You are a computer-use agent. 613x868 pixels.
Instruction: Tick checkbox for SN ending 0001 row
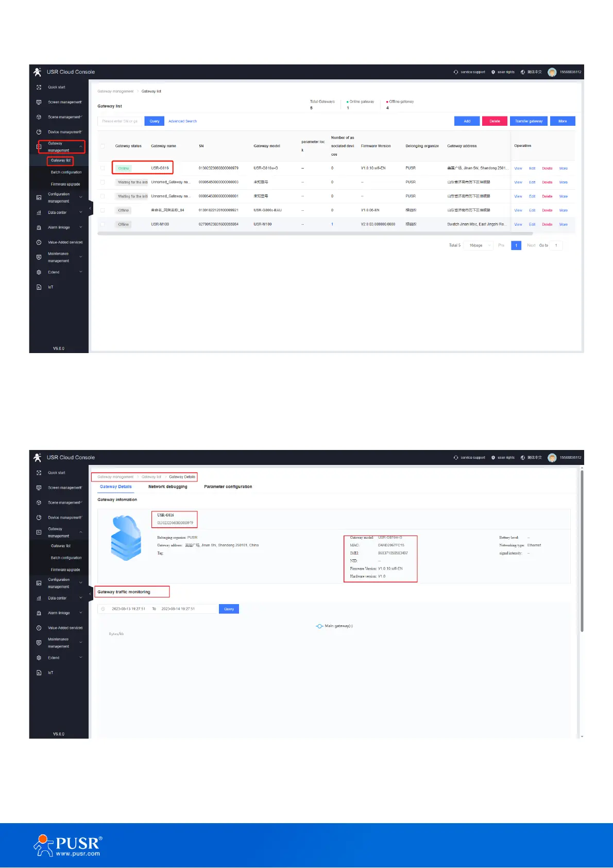pyautogui.click(x=103, y=196)
